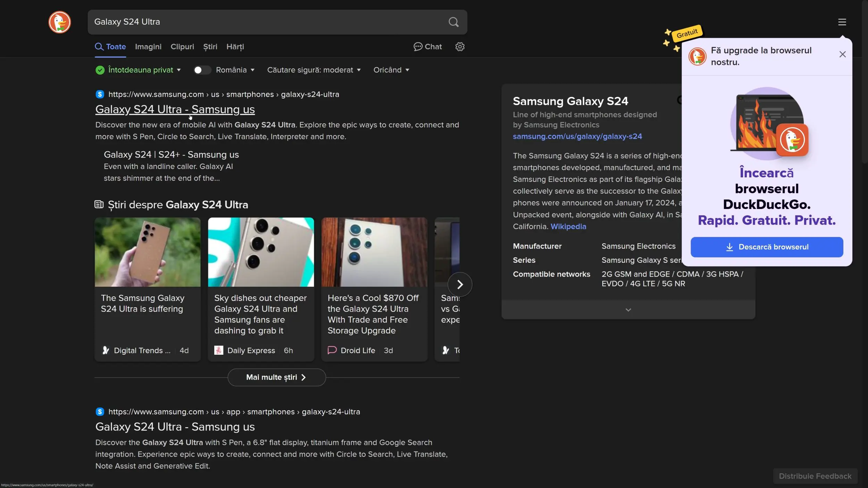
Task: Click the magnifier search icon in search box
Action: pos(453,22)
